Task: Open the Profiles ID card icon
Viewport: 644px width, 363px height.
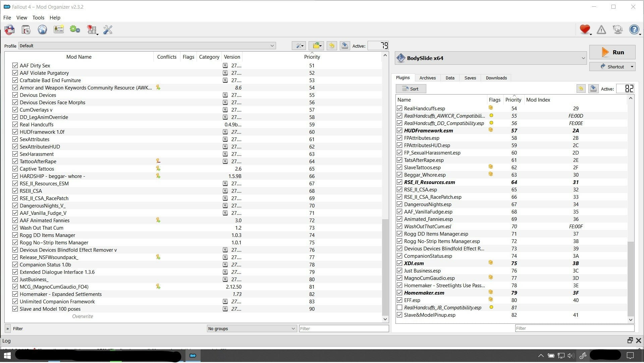Action: point(59,29)
